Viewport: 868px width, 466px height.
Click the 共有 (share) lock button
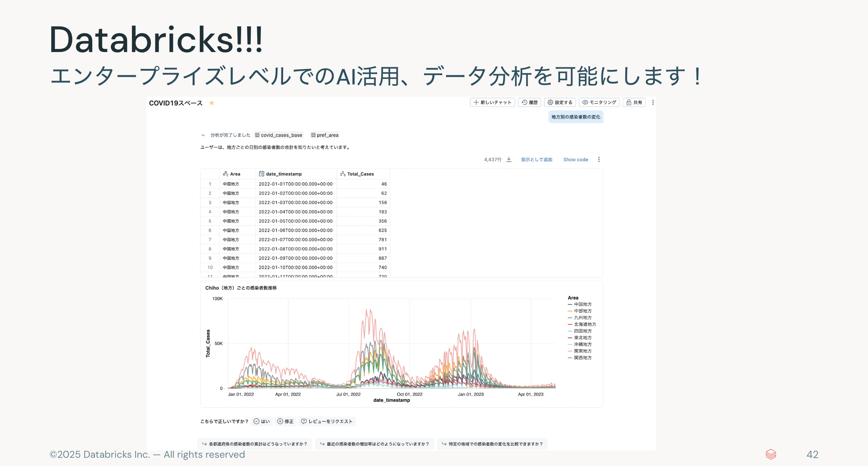(634, 102)
